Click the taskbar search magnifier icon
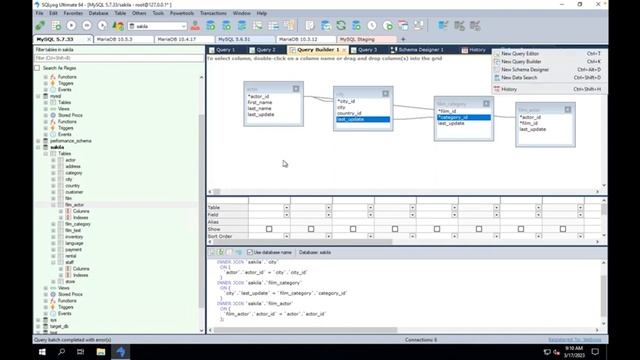The height and width of the screenshot is (360, 640). click(62, 351)
